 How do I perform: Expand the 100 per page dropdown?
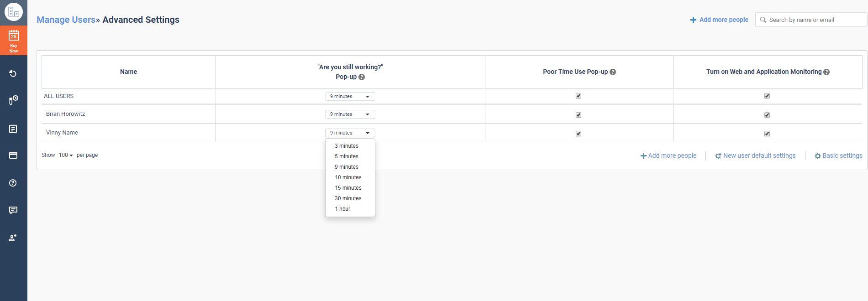[x=66, y=155]
